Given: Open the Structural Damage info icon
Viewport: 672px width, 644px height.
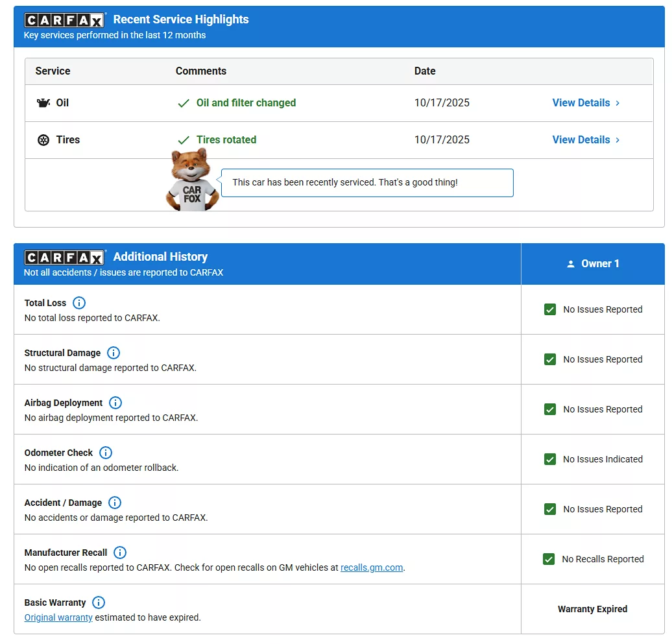Looking at the screenshot, I should tap(114, 353).
